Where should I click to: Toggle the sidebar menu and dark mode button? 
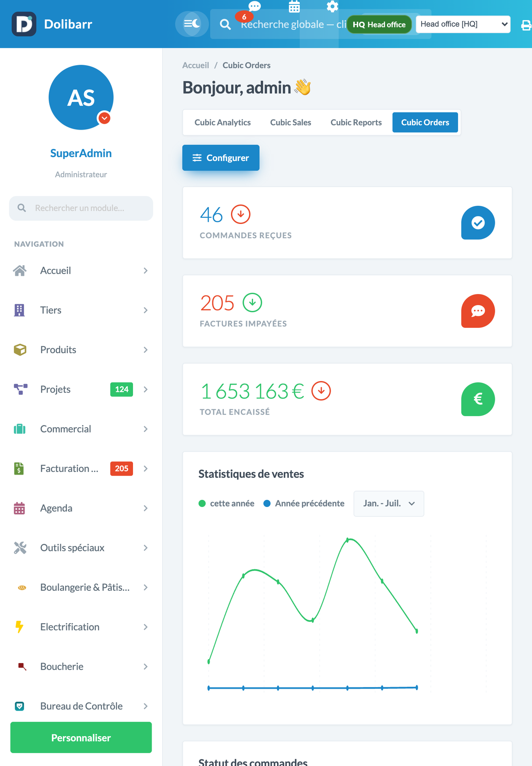[x=192, y=24]
